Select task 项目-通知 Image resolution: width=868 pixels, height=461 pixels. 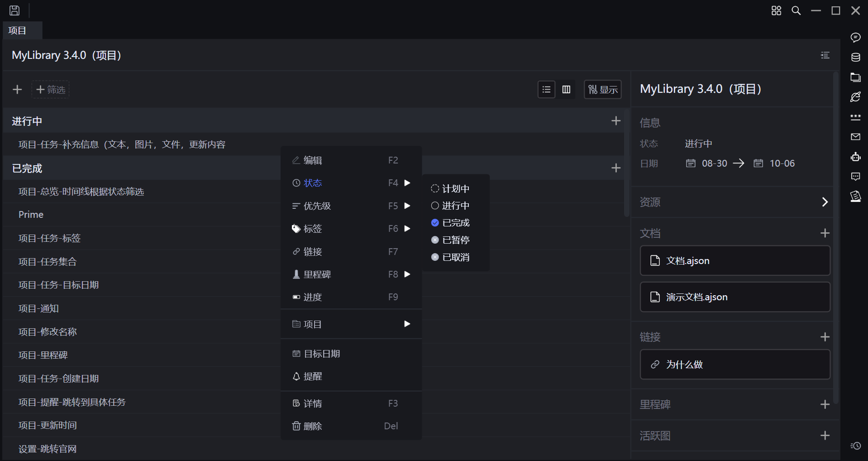tap(38, 308)
